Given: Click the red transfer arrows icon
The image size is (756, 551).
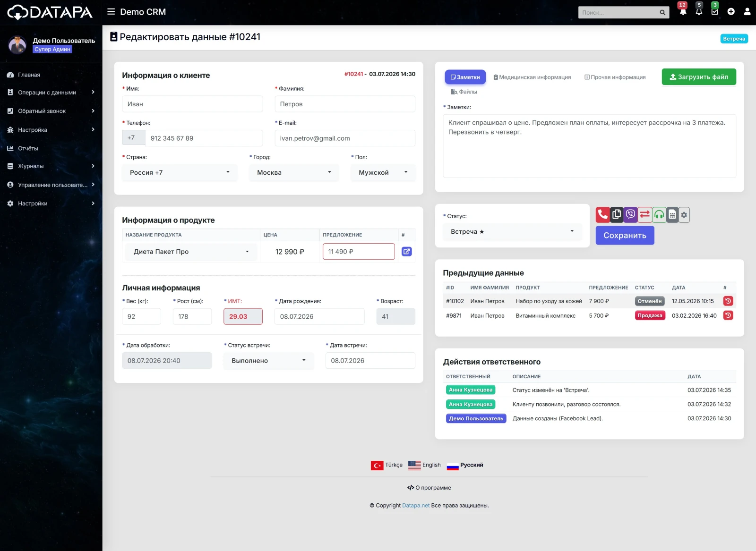Looking at the screenshot, I should click(x=645, y=215).
